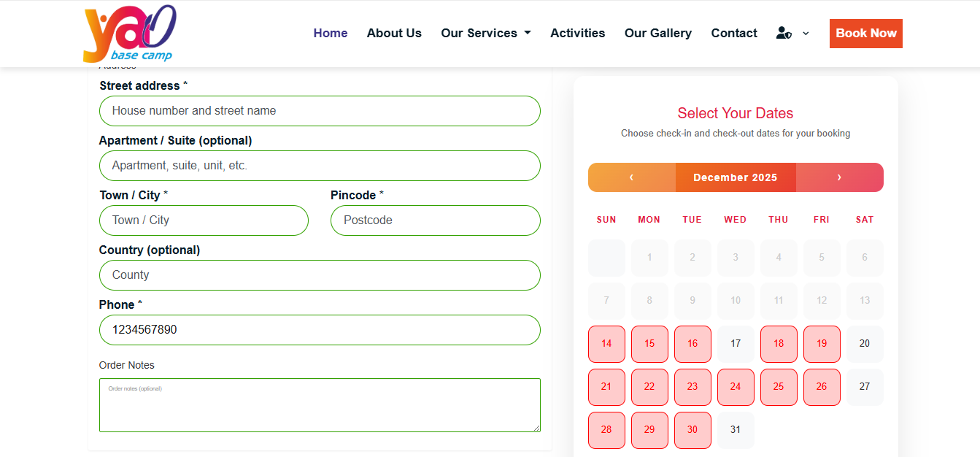
Task: Click the Order Notes text area
Action: tap(320, 405)
